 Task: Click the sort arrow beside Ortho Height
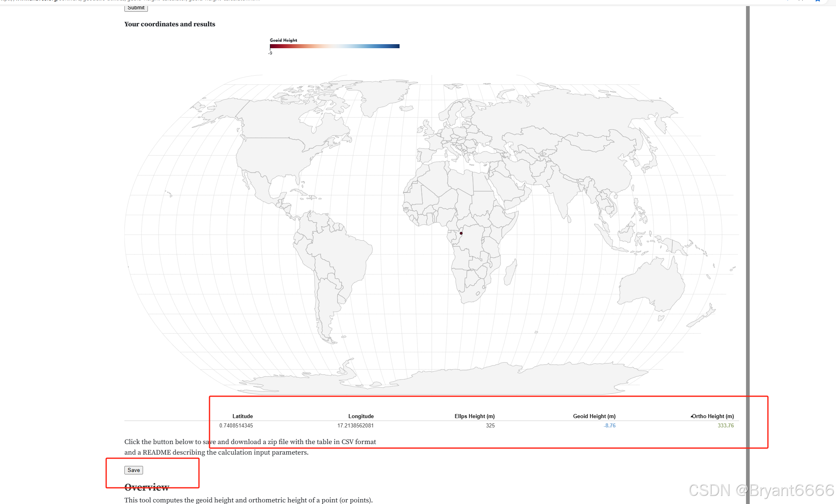(x=691, y=416)
